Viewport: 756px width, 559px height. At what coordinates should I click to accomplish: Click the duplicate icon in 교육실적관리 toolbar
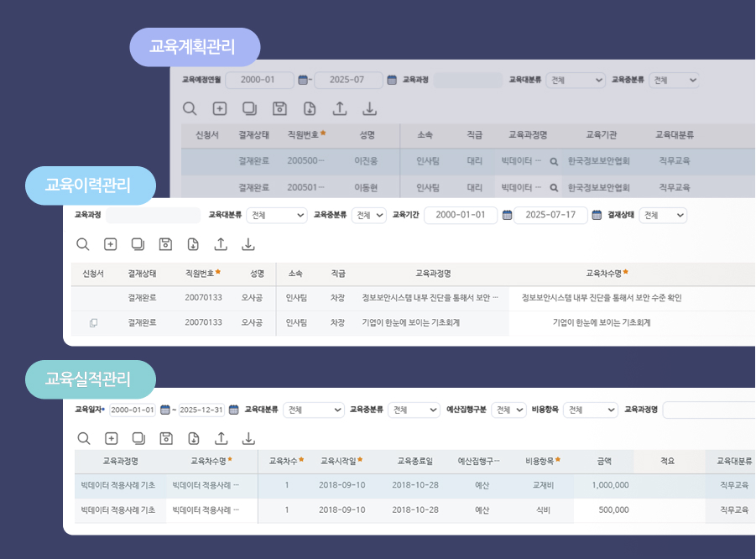[x=138, y=438]
